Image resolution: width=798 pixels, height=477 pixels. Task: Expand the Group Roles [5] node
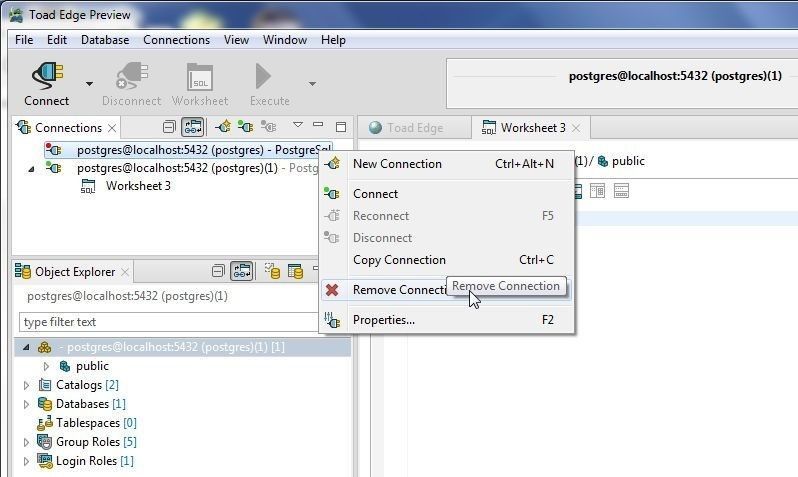[x=26, y=442]
